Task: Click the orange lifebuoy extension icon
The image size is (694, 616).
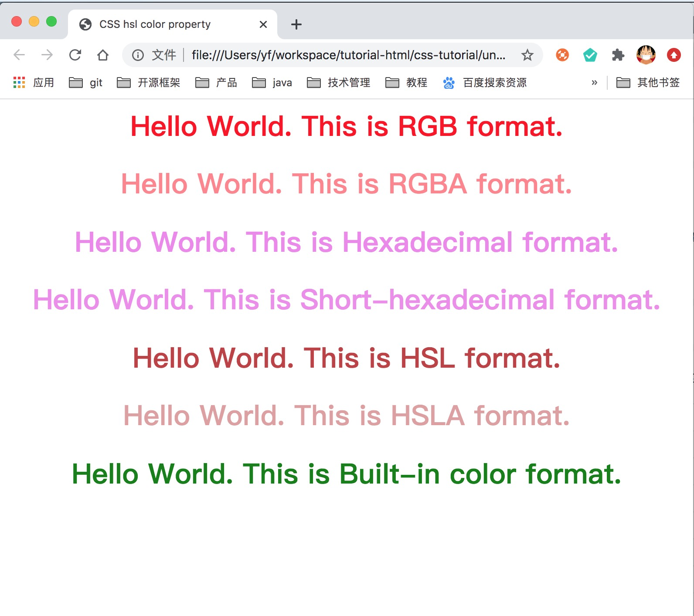Action: pos(562,55)
